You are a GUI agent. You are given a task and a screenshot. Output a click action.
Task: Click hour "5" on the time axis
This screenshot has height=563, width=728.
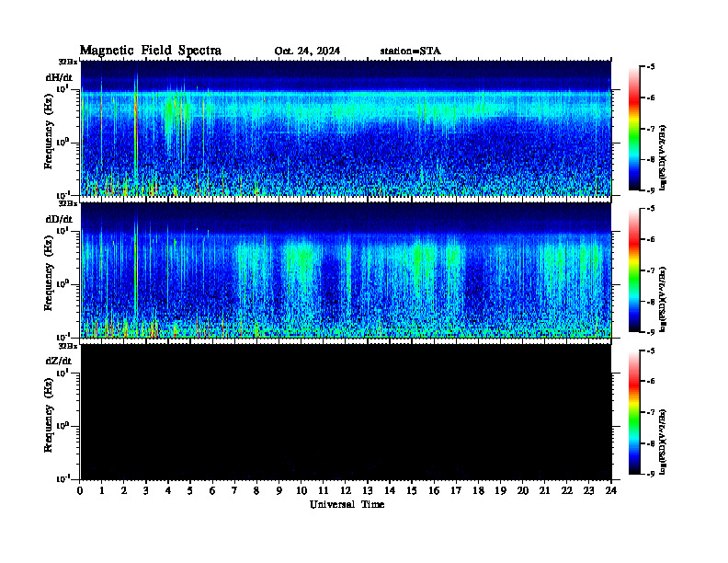click(190, 491)
